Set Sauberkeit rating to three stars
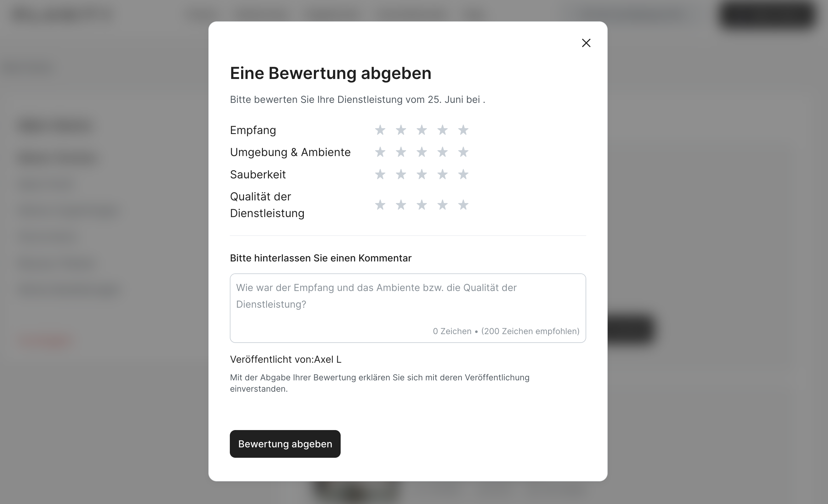828x504 pixels. click(x=422, y=174)
